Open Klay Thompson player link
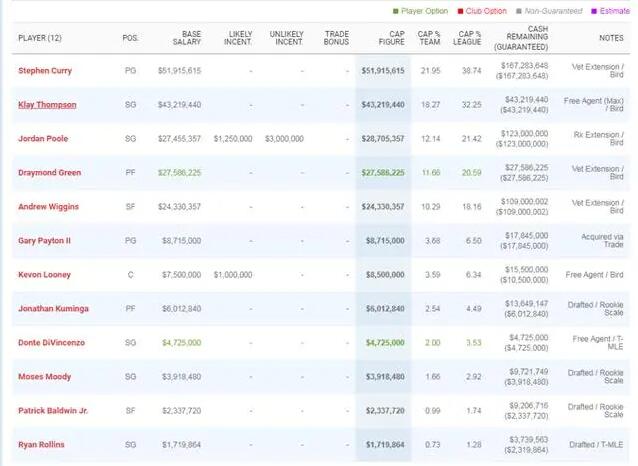The height and width of the screenshot is (466, 638). [47, 105]
